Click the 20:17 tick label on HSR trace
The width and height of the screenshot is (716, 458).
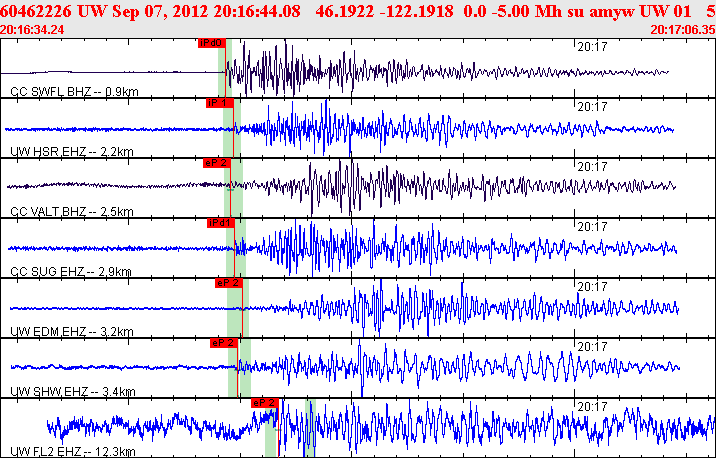pos(592,106)
